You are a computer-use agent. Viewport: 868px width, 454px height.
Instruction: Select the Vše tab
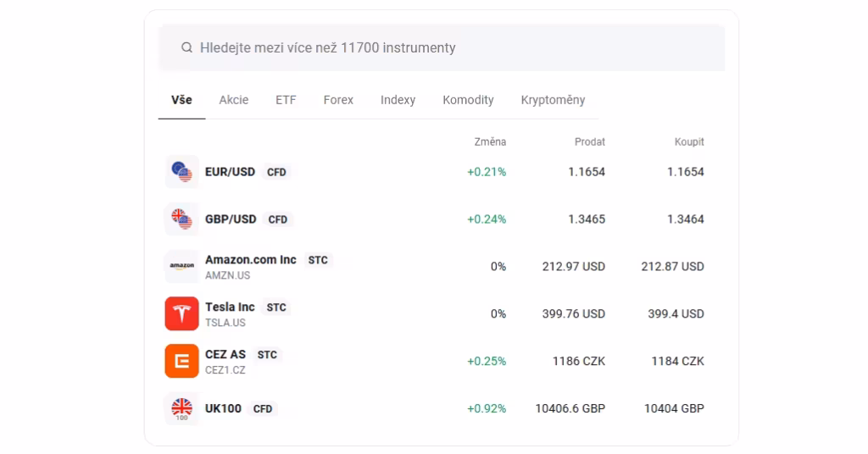coord(181,100)
